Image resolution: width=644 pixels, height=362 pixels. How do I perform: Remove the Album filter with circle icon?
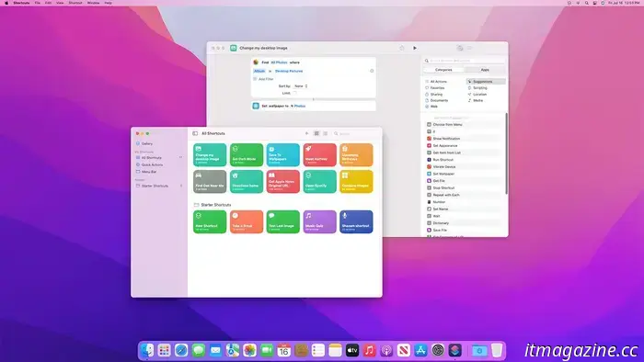point(372,71)
